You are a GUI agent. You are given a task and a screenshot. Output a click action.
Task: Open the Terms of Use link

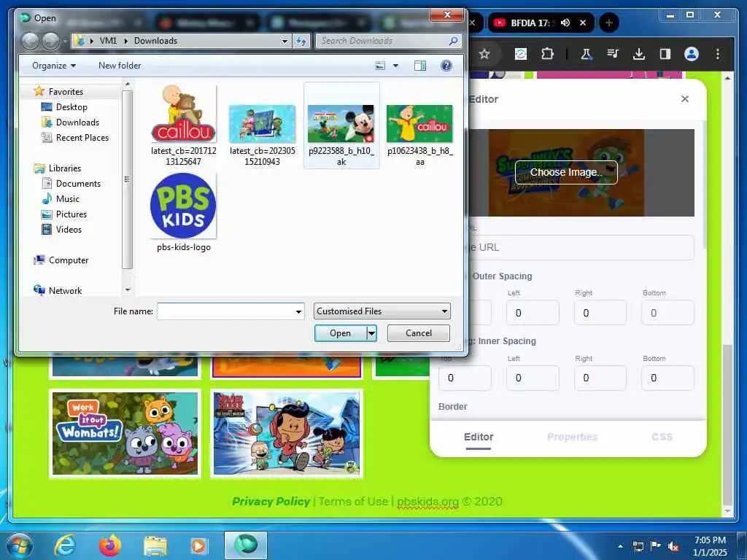coord(353,502)
